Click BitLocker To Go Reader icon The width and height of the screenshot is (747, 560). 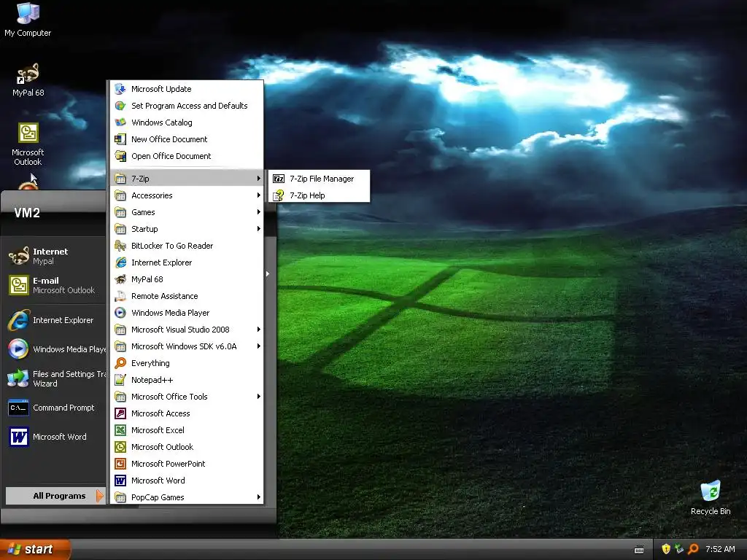(120, 246)
